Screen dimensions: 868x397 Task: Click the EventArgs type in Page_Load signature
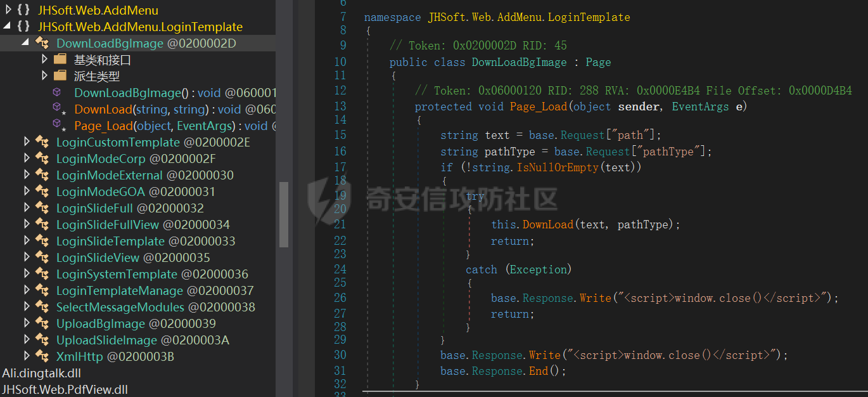(x=700, y=107)
